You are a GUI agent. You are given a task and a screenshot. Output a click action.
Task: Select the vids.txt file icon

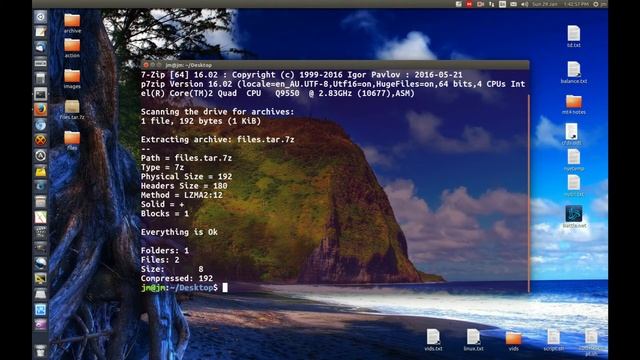tap(433, 340)
